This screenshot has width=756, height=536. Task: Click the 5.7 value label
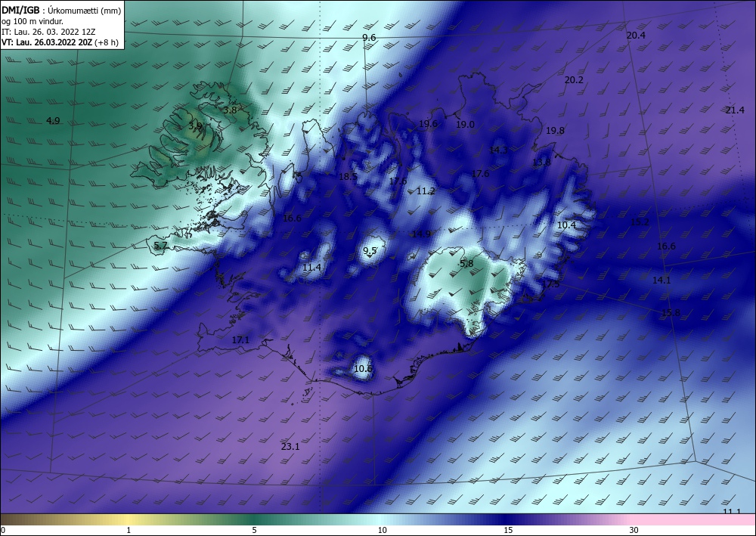coord(160,246)
